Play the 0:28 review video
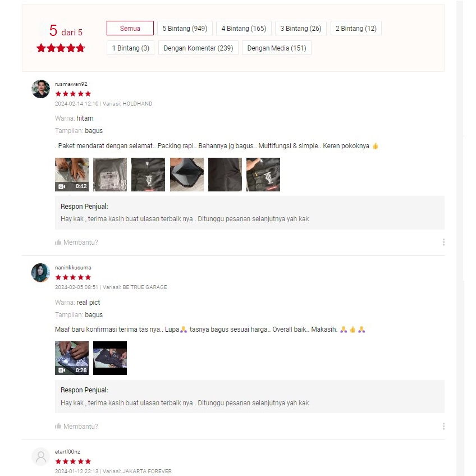 pos(72,358)
